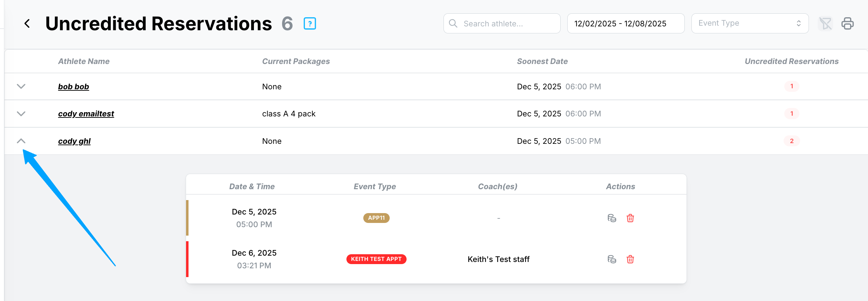Expand the cody emailtest row
868x301 pixels.
coord(21,114)
